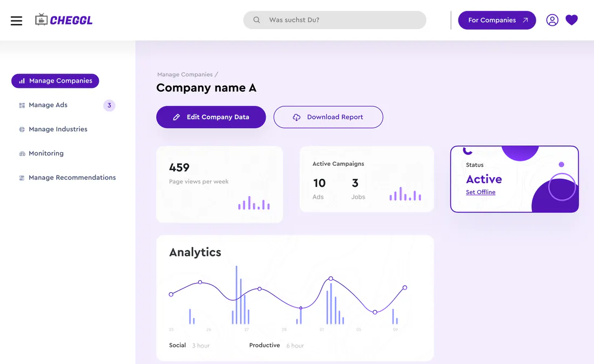Focus the 'Was suchst Du?' search field
Viewport: 594px width, 364px height.
[x=334, y=20]
